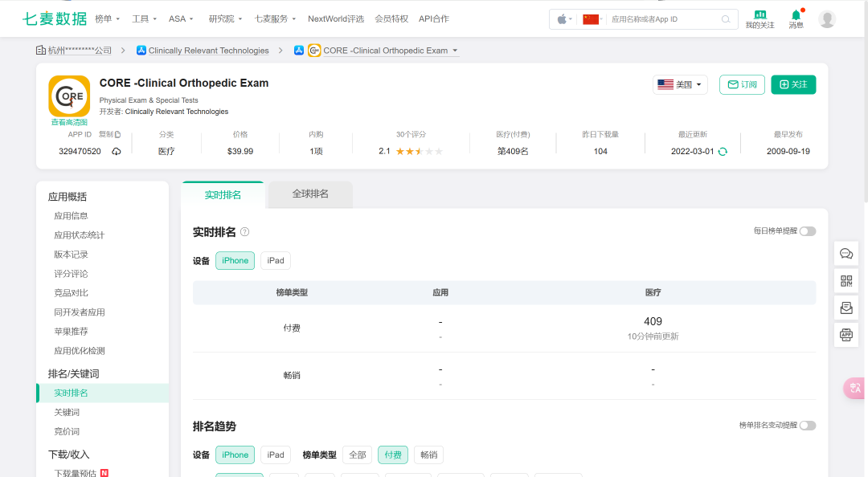Click the pink translate floating icon

(x=854, y=388)
